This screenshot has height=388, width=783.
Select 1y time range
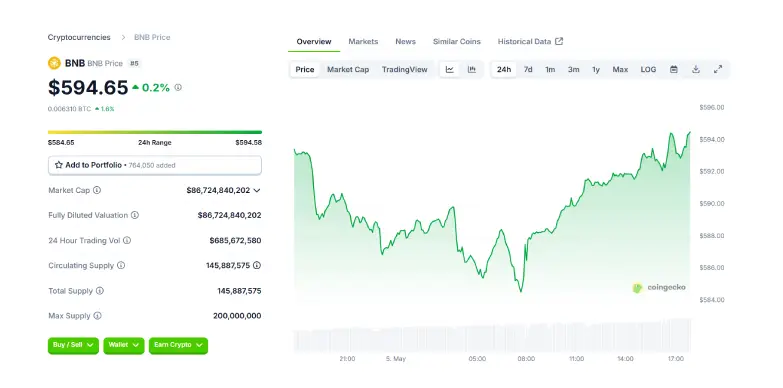point(596,69)
